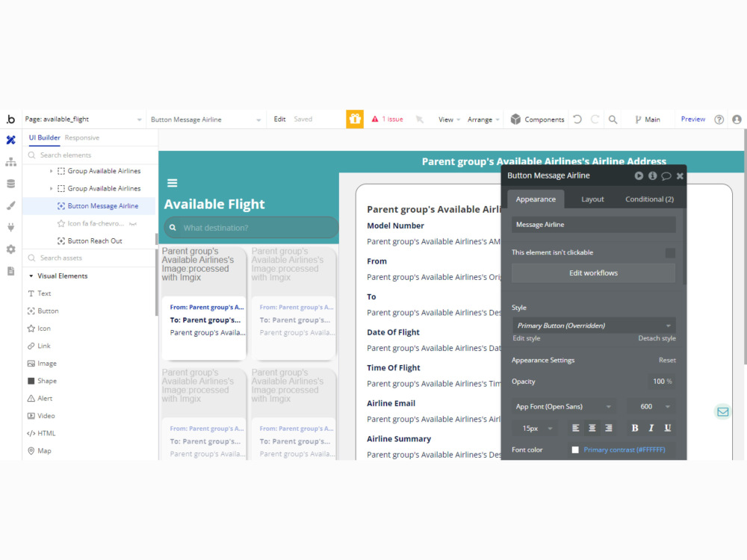747x560 pixels.
Task: Open the Styles paintbrush icon
Action: pyautogui.click(x=10, y=205)
